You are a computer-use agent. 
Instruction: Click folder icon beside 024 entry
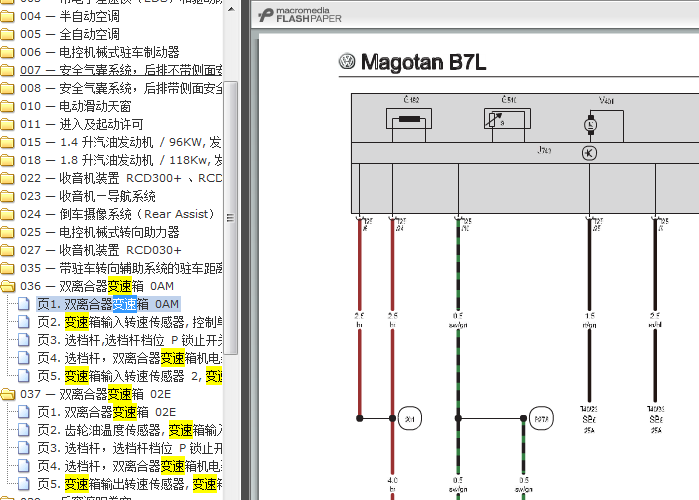click(x=7, y=214)
